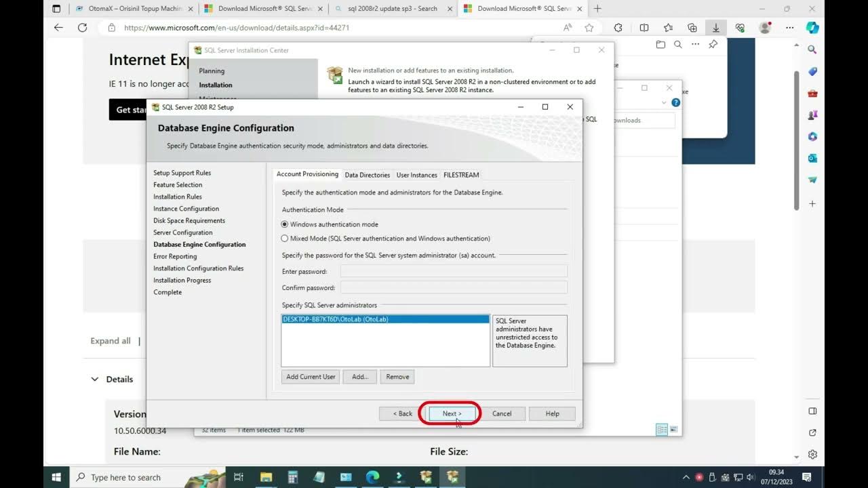Click File Explorer help icon
Screen dimensions: 868x488
coord(675,102)
